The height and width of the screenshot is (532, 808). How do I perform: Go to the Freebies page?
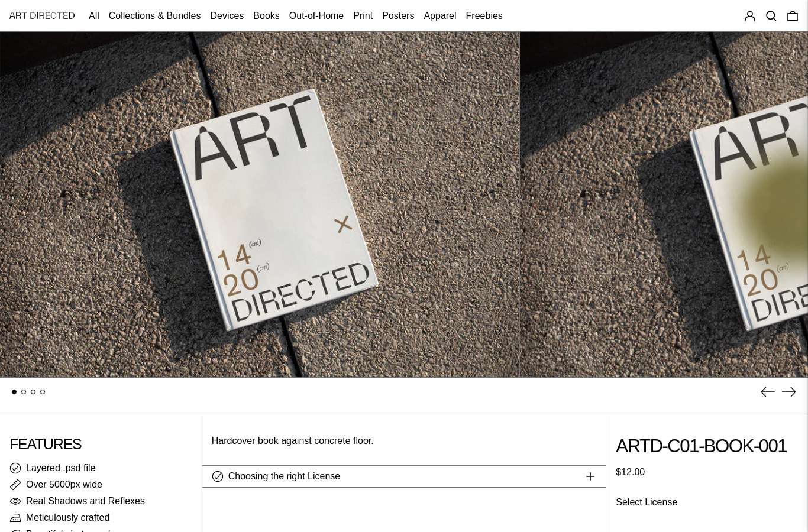[484, 16]
